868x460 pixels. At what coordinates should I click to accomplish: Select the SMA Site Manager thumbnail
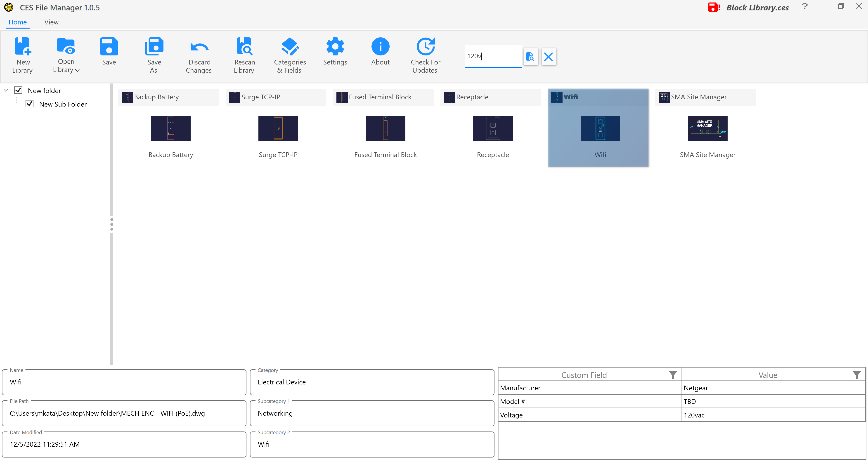pyautogui.click(x=707, y=128)
